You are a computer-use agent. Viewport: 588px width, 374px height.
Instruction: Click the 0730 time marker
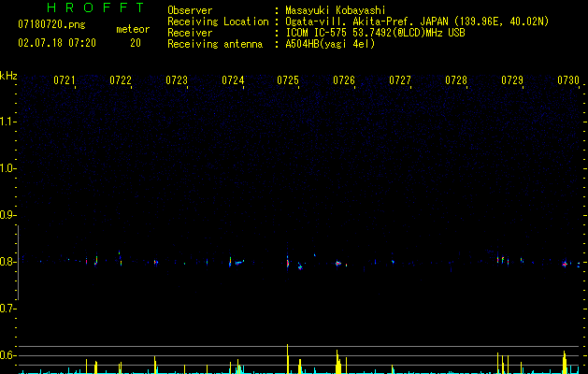(x=568, y=80)
